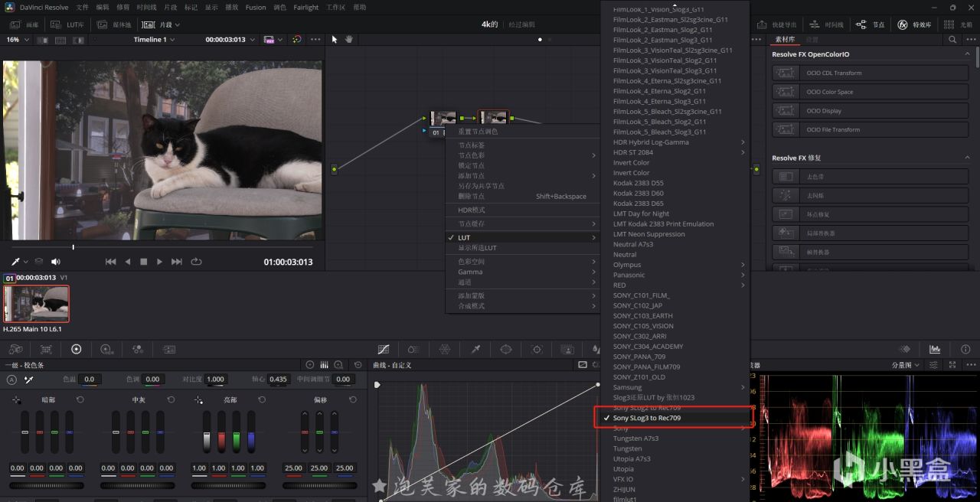Add the OCIO Color Space effect
The width and height of the screenshot is (980, 502).
pyautogui.click(x=871, y=92)
